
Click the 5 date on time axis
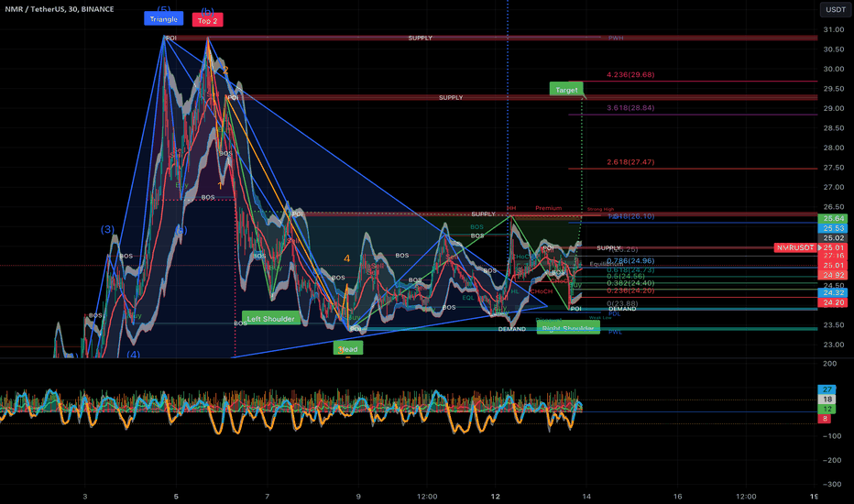pos(176,497)
